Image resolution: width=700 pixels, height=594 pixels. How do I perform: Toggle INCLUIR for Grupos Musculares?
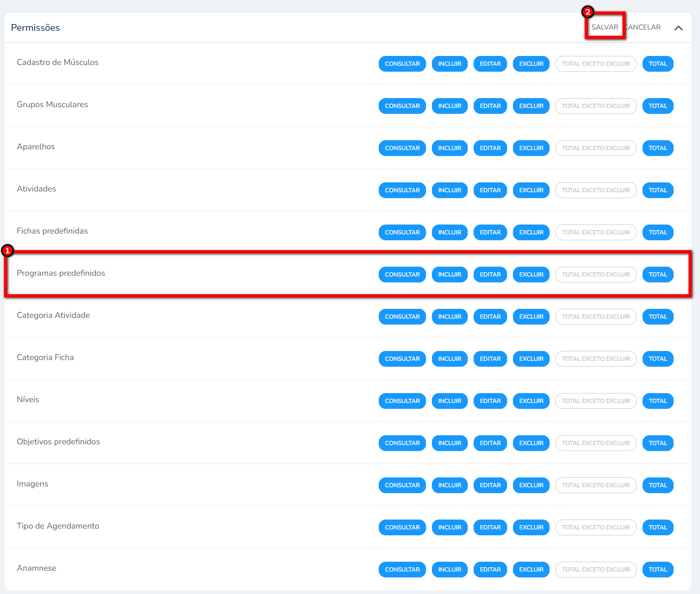[449, 106]
